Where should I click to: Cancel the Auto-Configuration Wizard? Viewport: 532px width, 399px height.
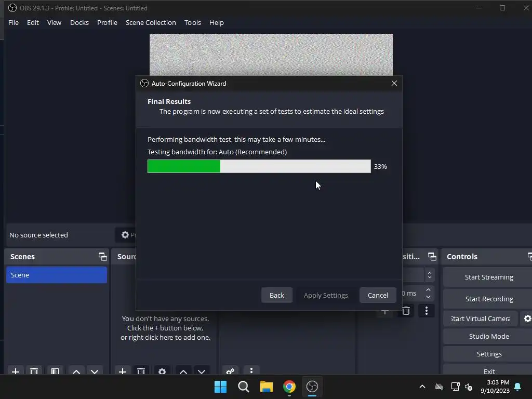378,295
